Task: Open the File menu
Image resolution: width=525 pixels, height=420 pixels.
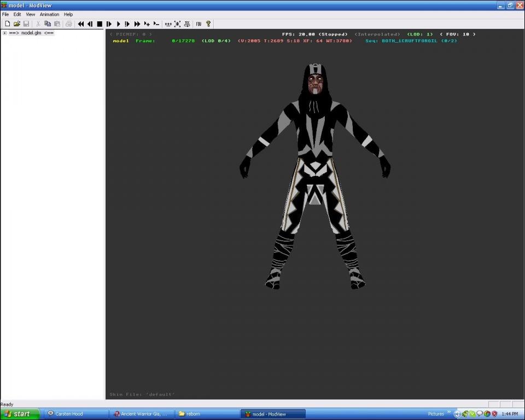Action: 5,14
